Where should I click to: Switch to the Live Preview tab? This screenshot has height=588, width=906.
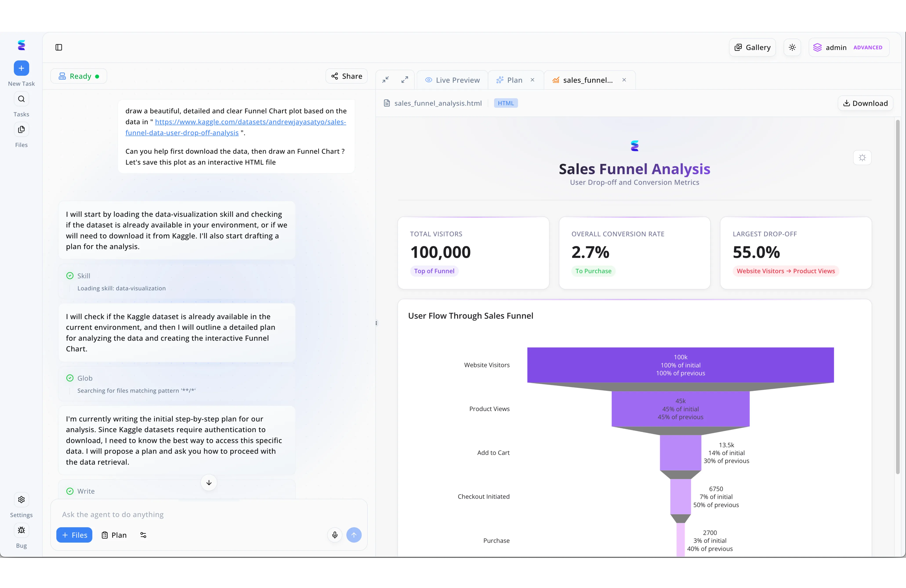click(452, 80)
